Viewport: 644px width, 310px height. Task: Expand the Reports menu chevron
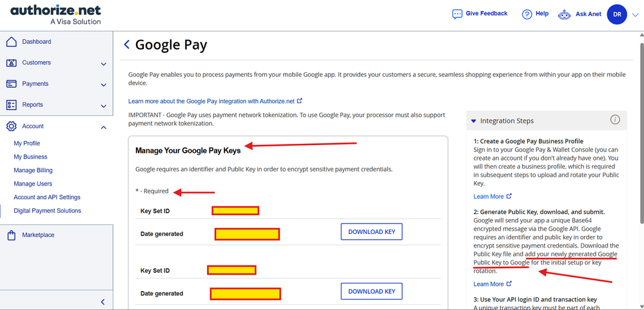point(104,106)
